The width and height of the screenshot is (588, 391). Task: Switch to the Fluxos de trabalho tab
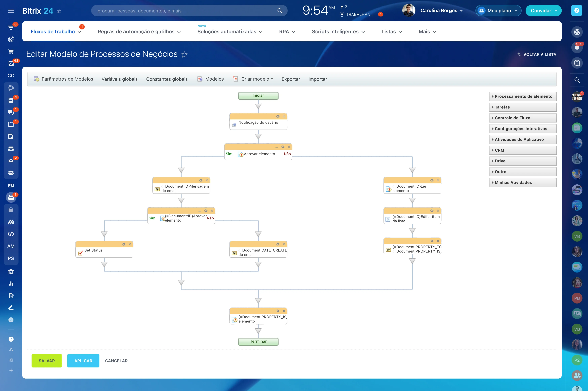[53, 31]
